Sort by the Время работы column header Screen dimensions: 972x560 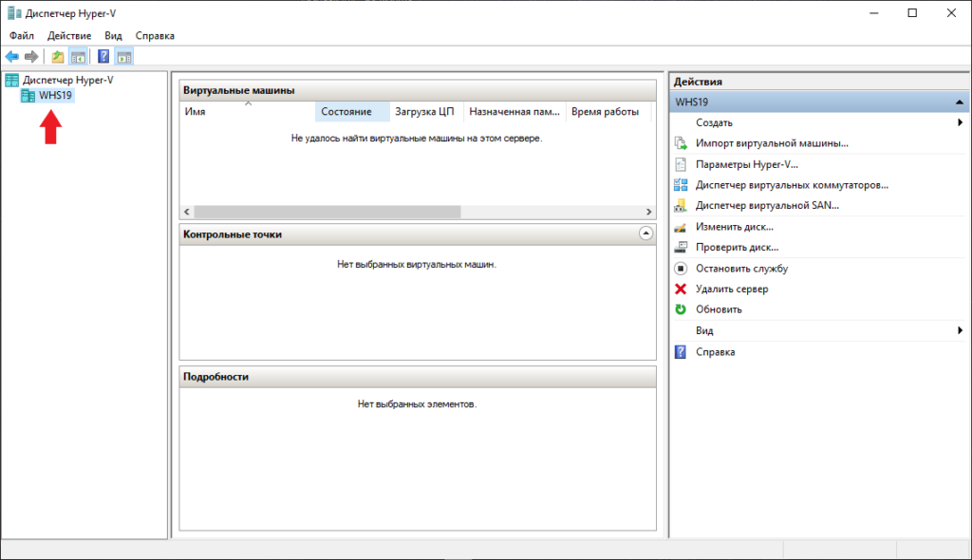[x=608, y=112]
